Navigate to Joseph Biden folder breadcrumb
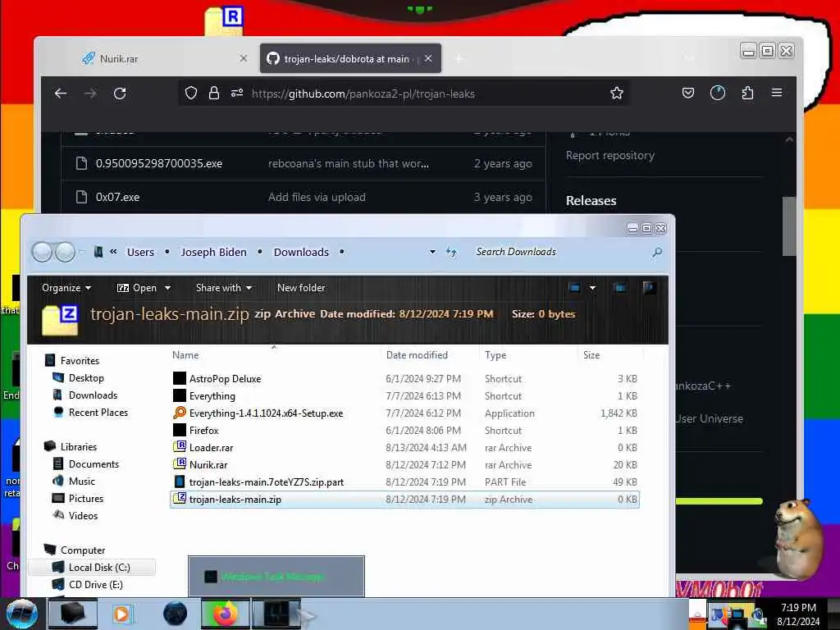 coord(213,252)
